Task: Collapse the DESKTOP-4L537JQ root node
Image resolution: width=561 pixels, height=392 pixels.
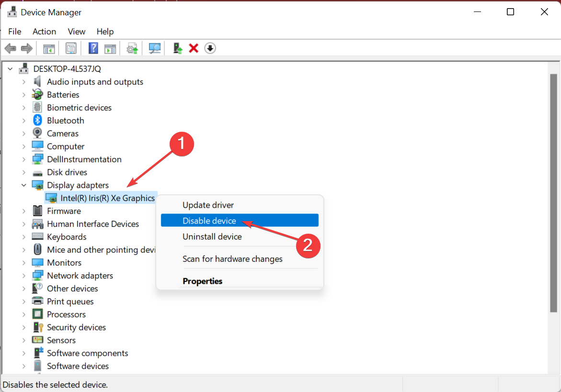Action: [x=10, y=68]
